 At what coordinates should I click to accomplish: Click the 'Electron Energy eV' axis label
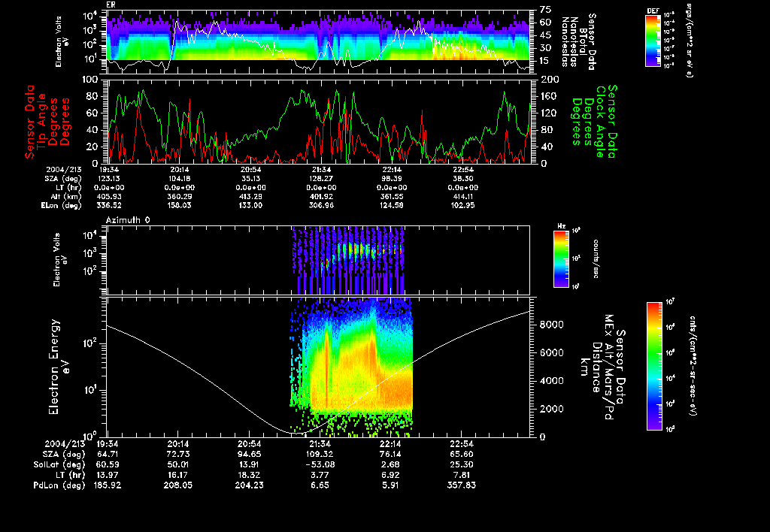pos(58,367)
